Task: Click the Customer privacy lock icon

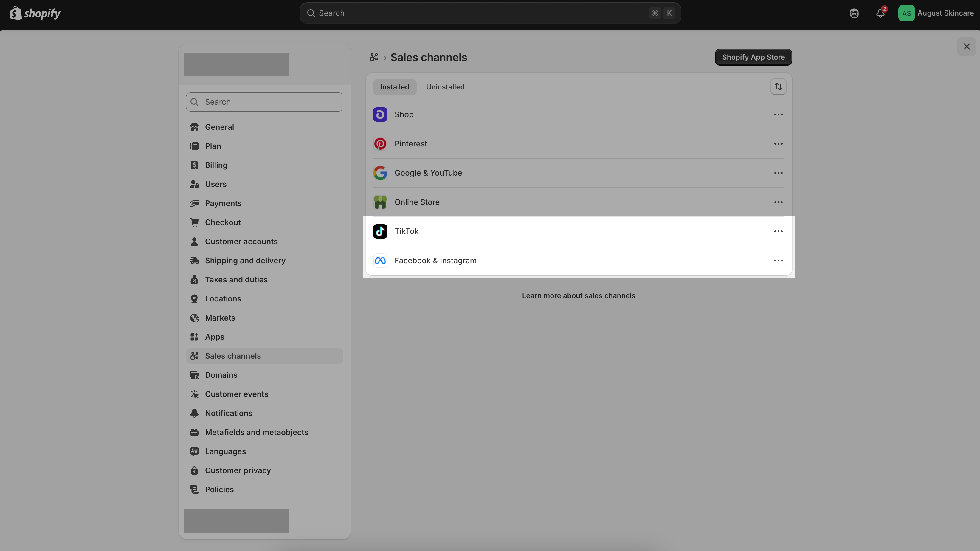Action: click(x=194, y=470)
